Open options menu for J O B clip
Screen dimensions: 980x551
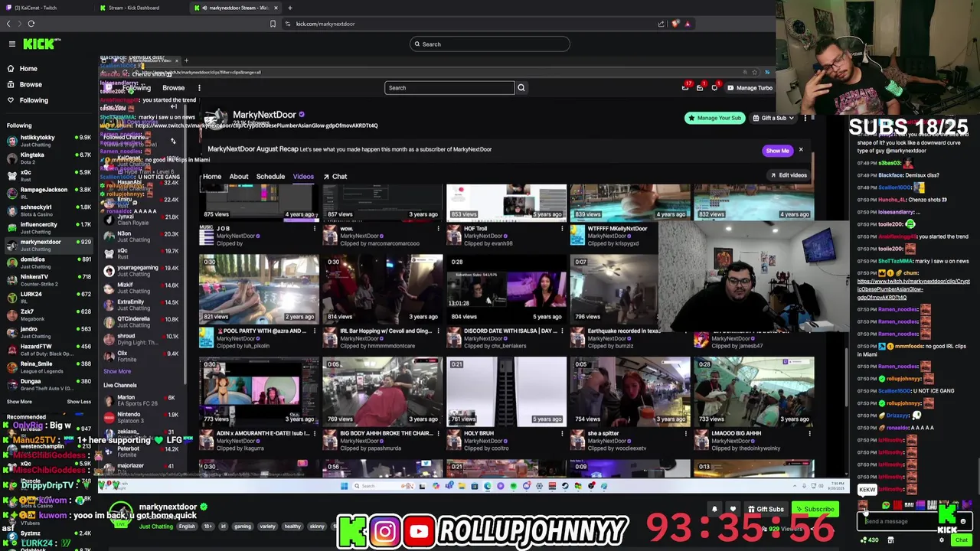click(315, 229)
